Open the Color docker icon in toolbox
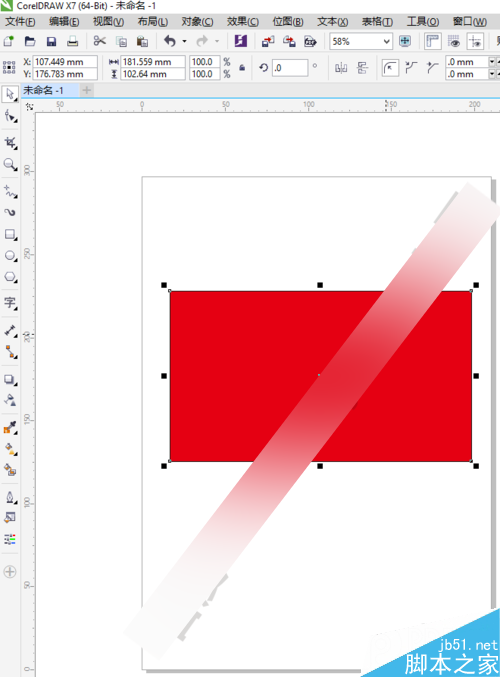The image size is (500, 677). pyautogui.click(x=10, y=538)
